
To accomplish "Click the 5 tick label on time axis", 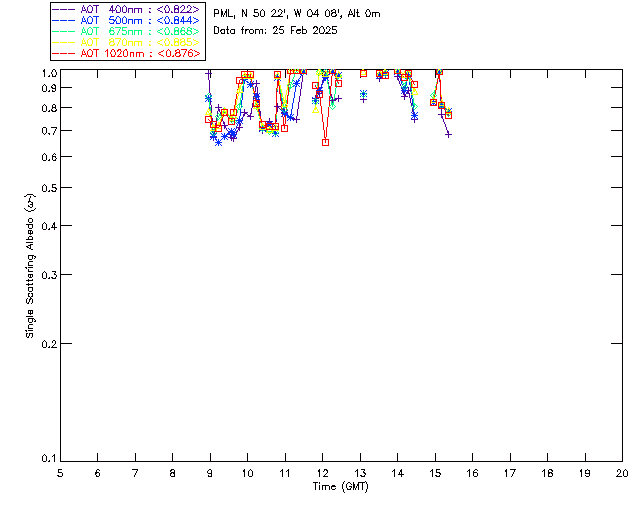I will click(60, 472).
